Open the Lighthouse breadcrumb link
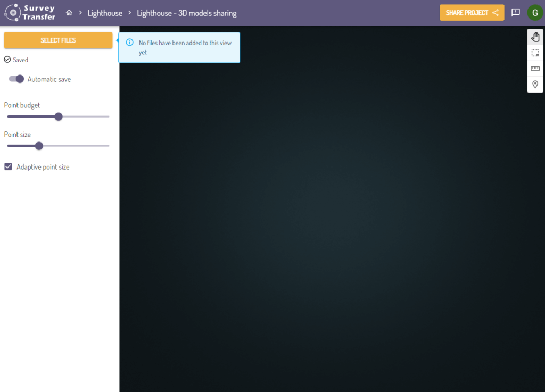Screen dimensions: 545x392 pyautogui.click(x=105, y=13)
